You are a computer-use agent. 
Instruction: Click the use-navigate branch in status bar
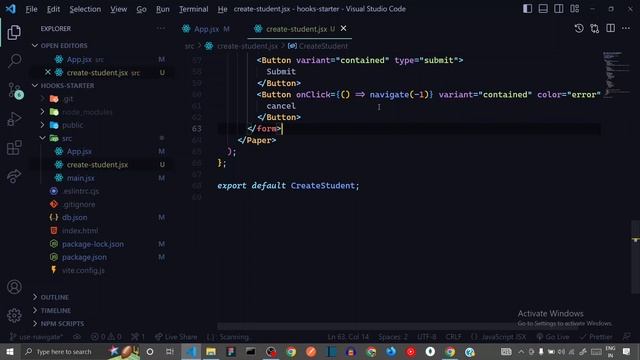[x=36, y=337]
